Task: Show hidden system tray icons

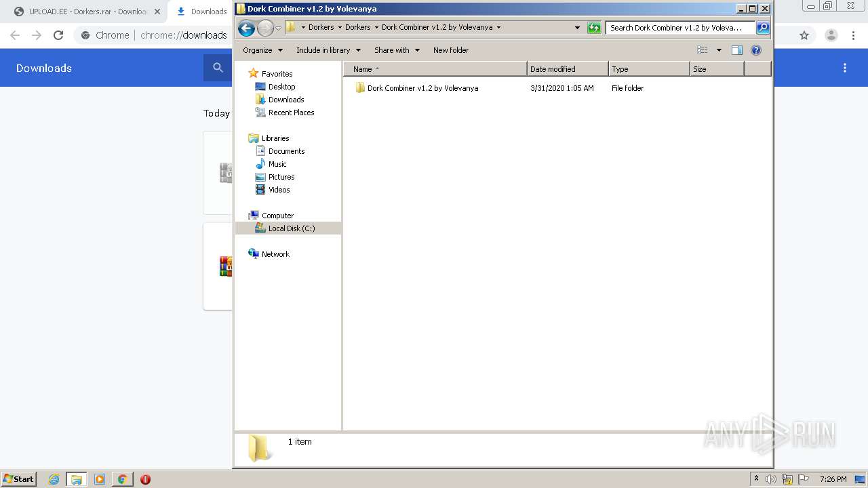Action: [x=756, y=479]
